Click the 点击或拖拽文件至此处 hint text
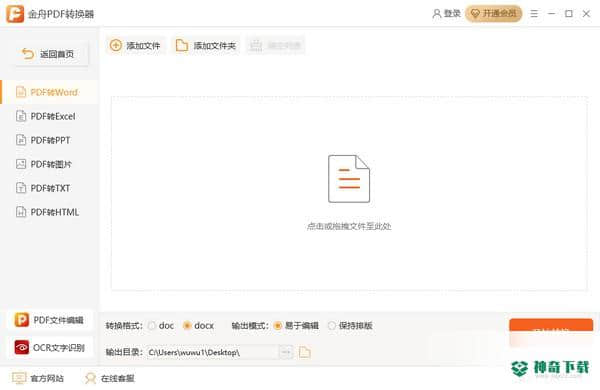Viewport: 600px width, 390px height. [349, 226]
